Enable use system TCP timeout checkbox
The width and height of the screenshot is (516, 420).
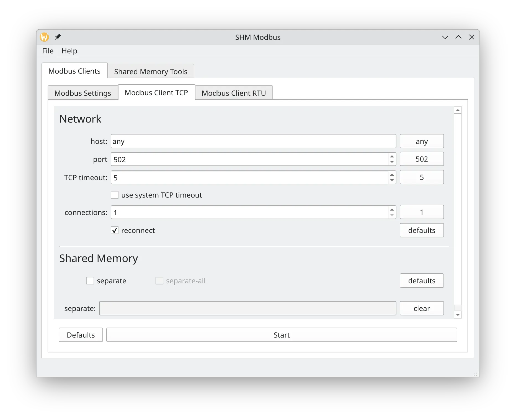[x=115, y=195]
